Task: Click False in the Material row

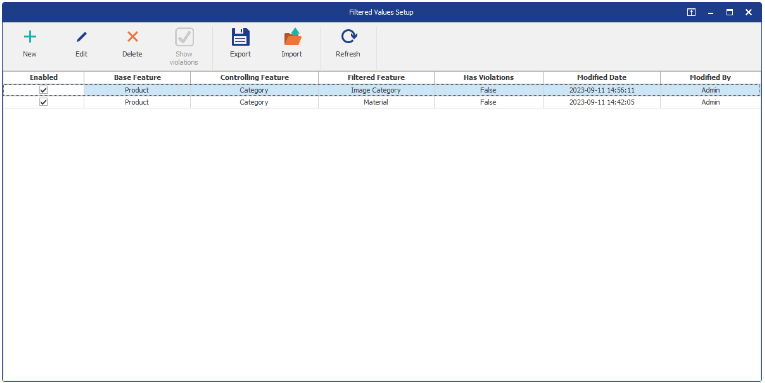Action: pos(488,102)
